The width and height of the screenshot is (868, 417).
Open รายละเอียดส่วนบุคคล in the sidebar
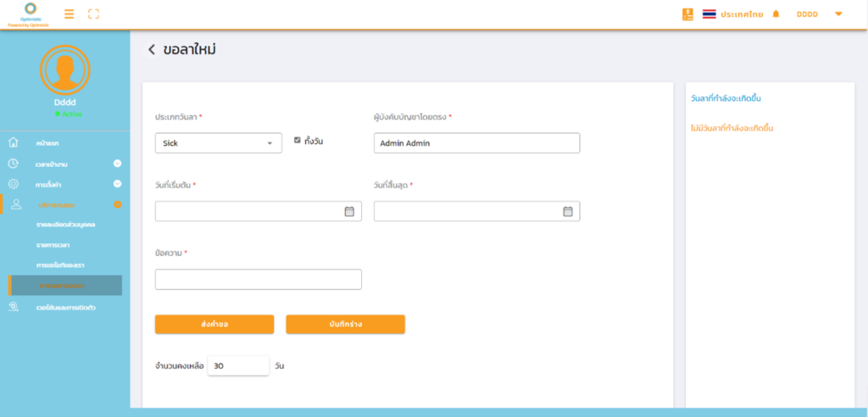tap(66, 225)
